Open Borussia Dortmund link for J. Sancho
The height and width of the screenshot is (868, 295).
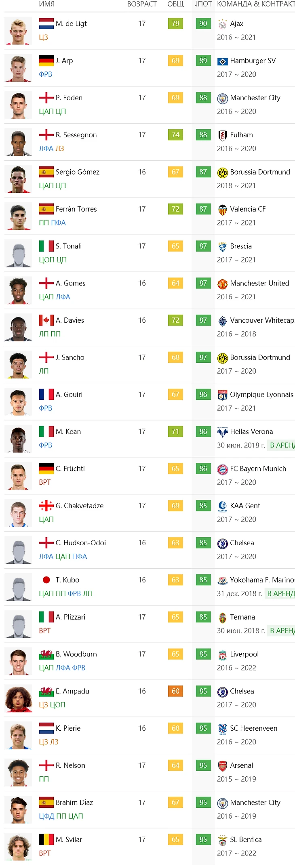click(260, 357)
